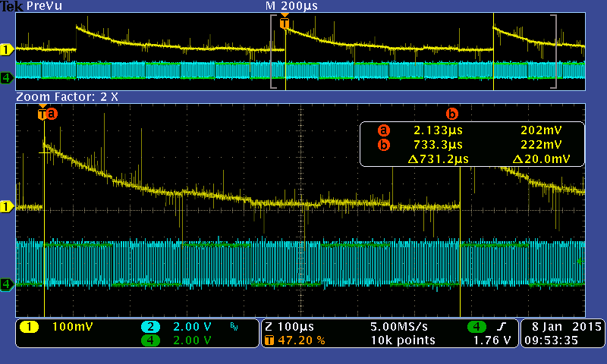This screenshot has height=364, width=607.
Task: Click the trigger source channel 4 badge
Action: click(x=476, y=327)
